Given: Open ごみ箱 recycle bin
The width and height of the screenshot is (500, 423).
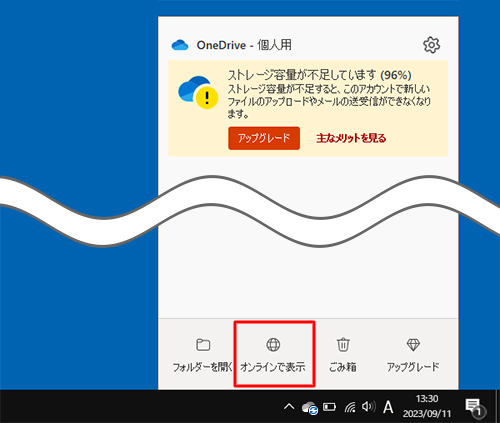Looking at the screenshot, I should pyautogui.click(x=343, y=355).
